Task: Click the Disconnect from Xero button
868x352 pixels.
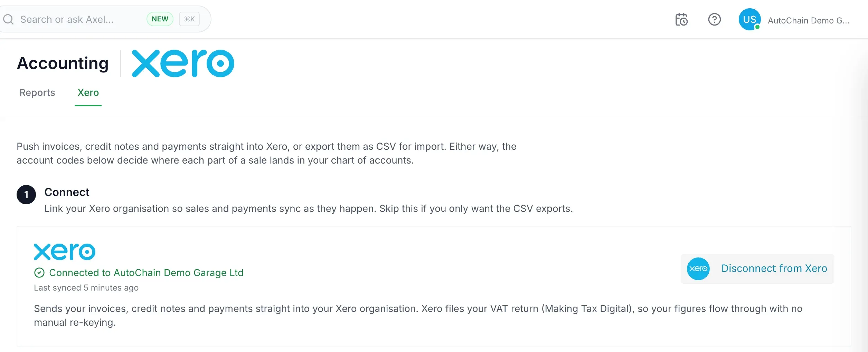Action: tap(757, 269)
